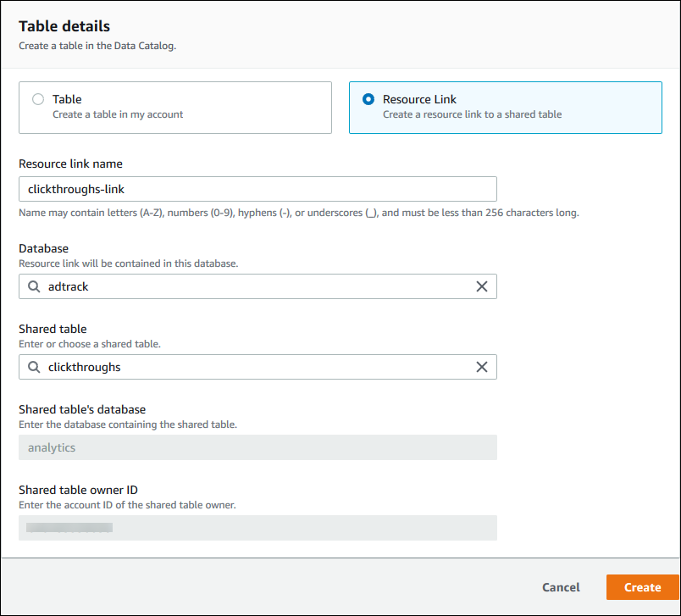Click the 'Create a table in my account' text
Viewport: 681px width, 616px height.
[x=118, y=114]
